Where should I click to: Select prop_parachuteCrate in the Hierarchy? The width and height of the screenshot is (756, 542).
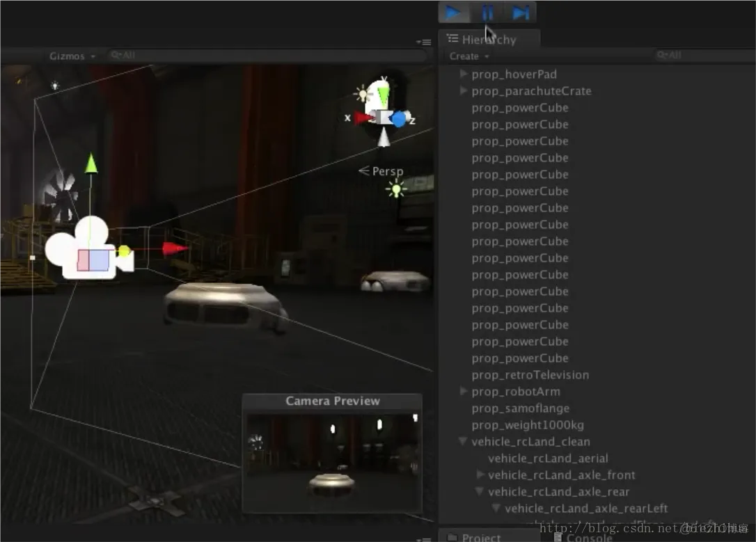(531, 91)
